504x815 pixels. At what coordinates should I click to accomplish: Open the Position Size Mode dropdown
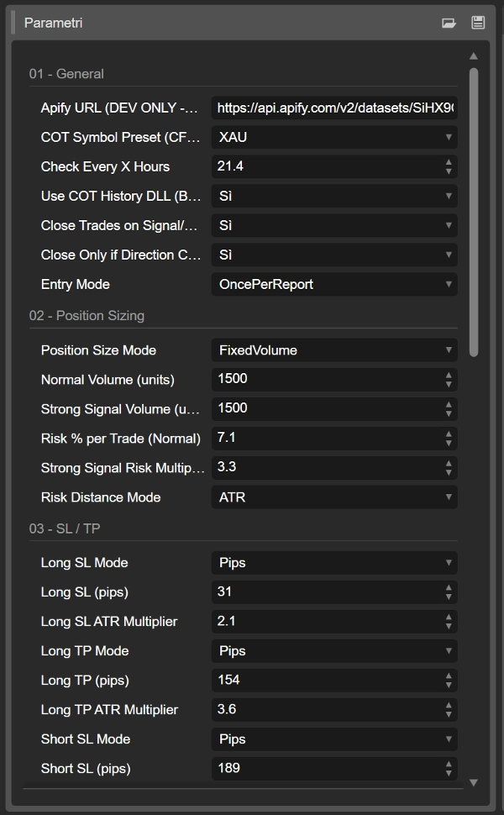333,350
